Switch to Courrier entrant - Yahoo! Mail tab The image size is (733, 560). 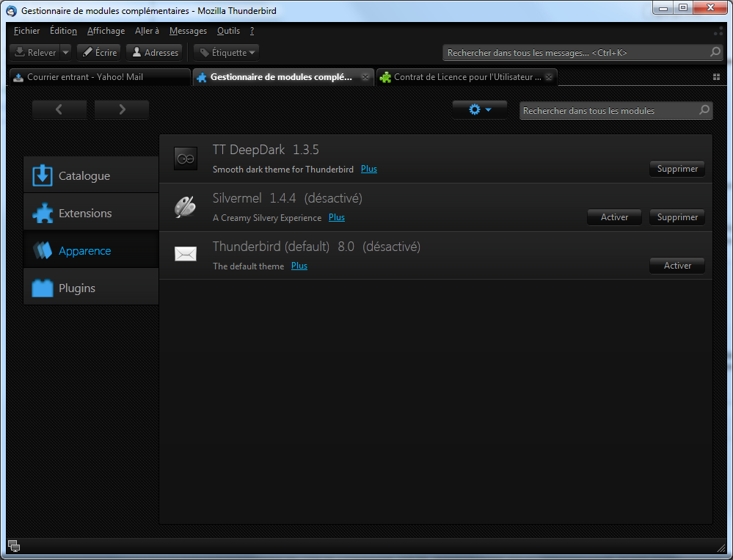click(x=100, y=77)
